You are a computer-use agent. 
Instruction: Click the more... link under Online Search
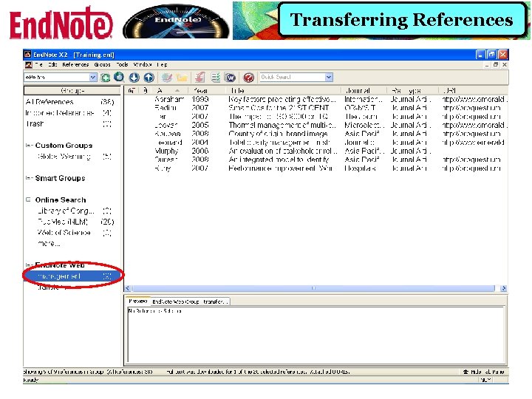(49, 243)
